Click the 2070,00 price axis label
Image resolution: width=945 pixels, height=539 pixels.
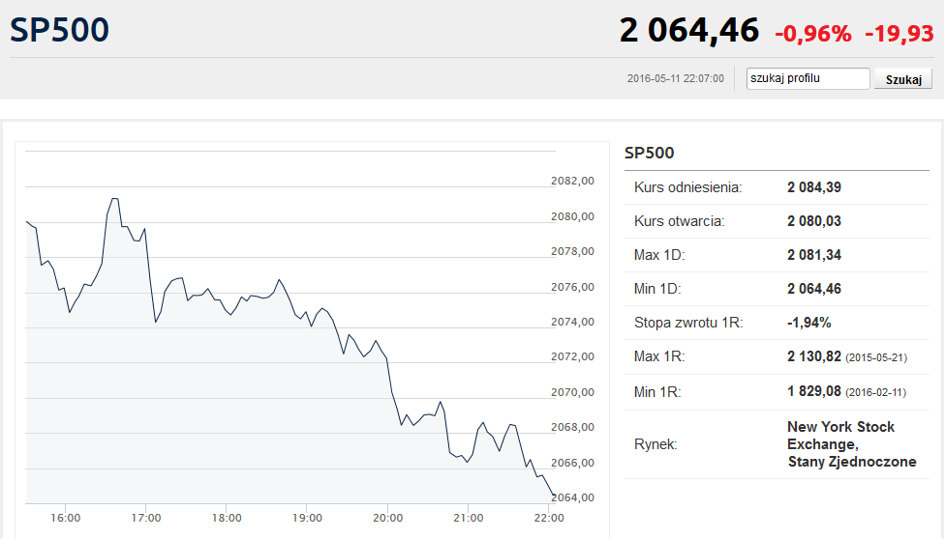573,392
